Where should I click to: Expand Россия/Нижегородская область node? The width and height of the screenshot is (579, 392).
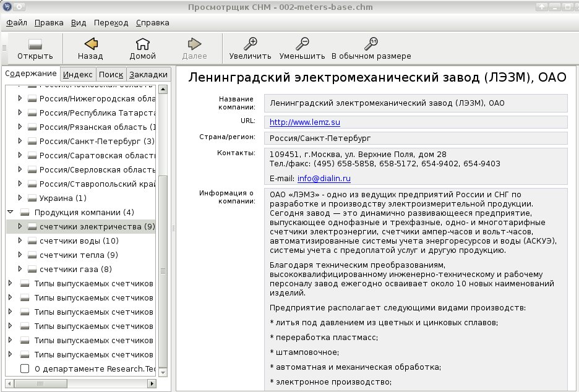(x=20, y=98)
